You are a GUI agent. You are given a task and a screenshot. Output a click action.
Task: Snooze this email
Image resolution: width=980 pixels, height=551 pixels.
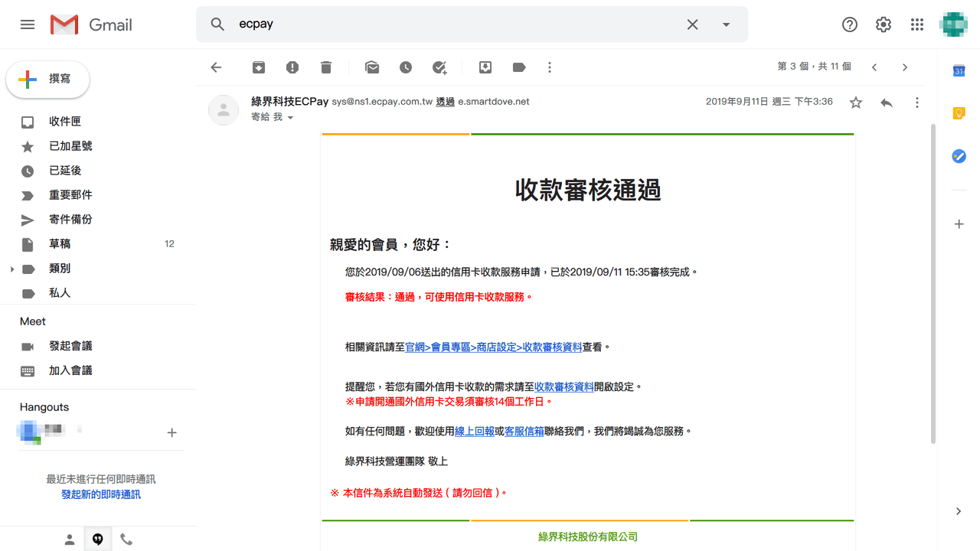point(406,67)
